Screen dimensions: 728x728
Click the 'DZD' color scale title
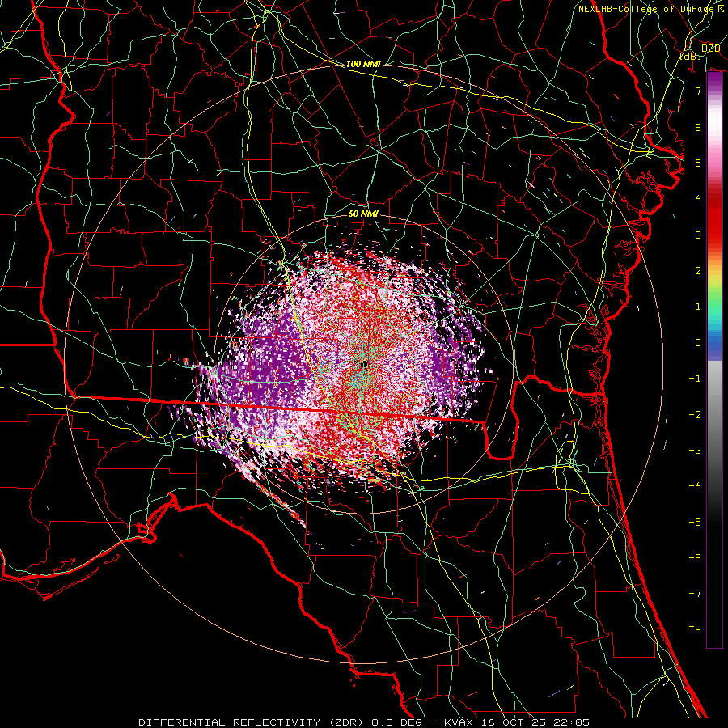710,49
